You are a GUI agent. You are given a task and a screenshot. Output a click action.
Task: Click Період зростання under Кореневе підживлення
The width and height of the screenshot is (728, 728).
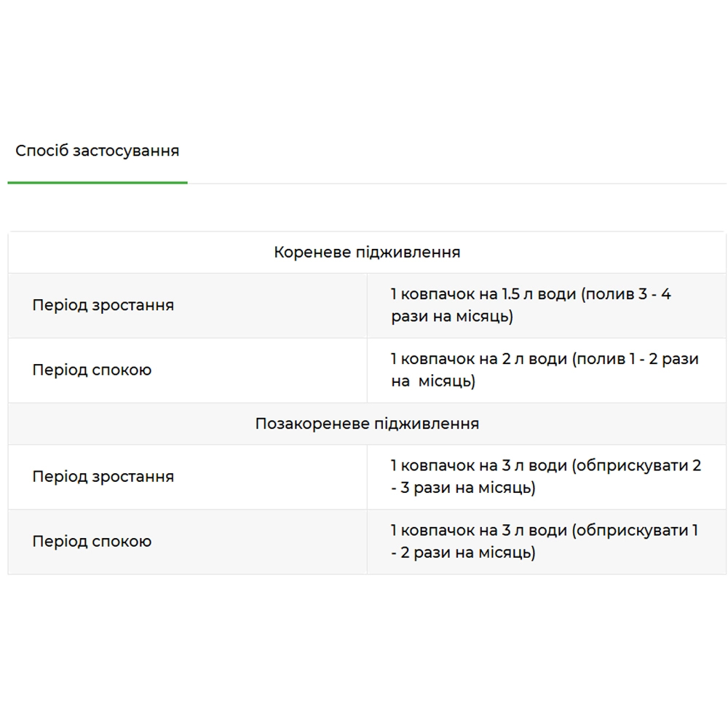[103, 305]
